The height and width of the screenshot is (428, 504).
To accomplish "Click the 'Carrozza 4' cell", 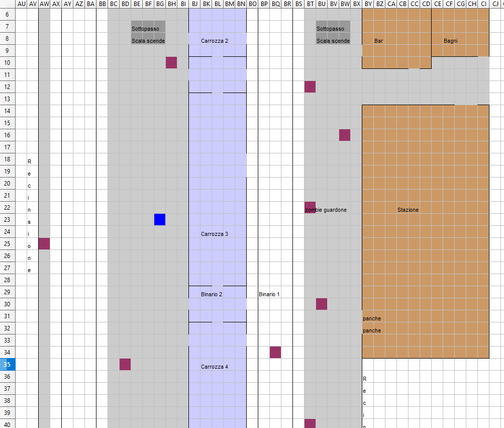I will tap(215, 367).
